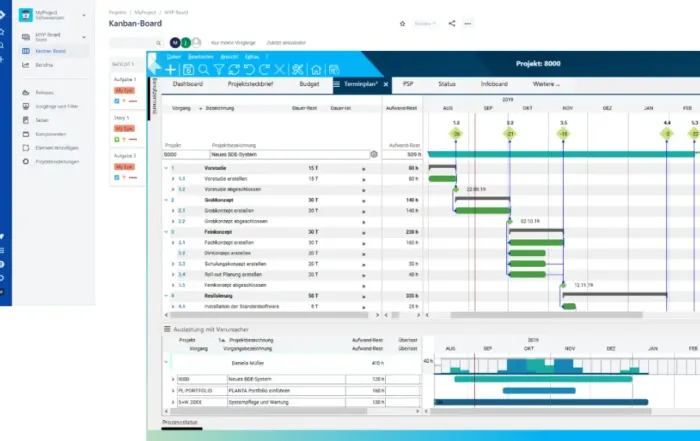Viewport: 700px width, 441px height.
Task: Expand row 3.1 Fachkonzept erstellen
Action: 173,242
